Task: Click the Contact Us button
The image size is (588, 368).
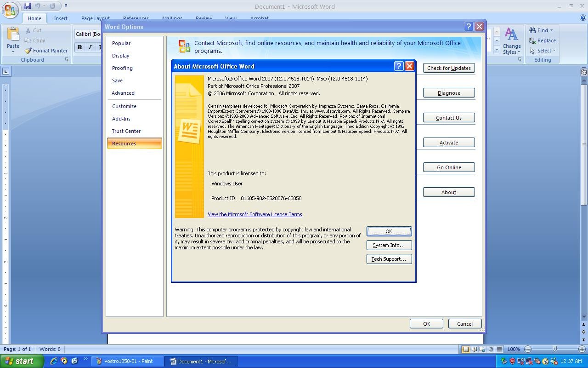Action: pyautogui.click(x=449, y=118)
